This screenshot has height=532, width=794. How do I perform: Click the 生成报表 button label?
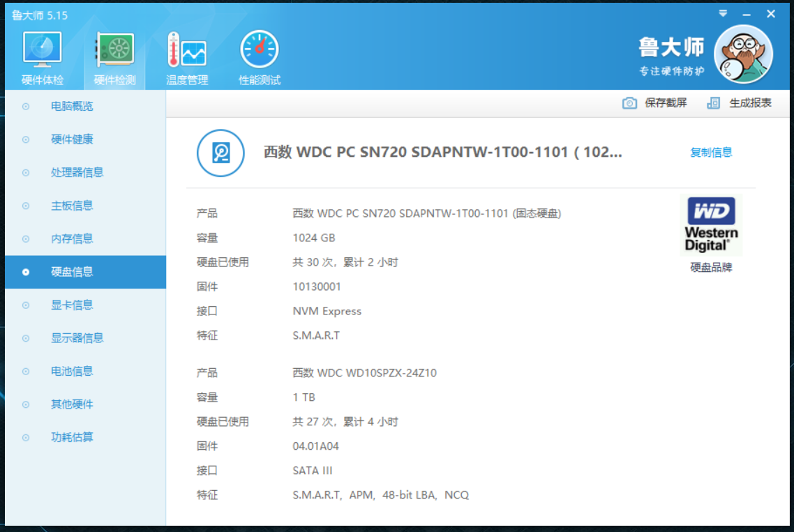(x=750, y=103)
